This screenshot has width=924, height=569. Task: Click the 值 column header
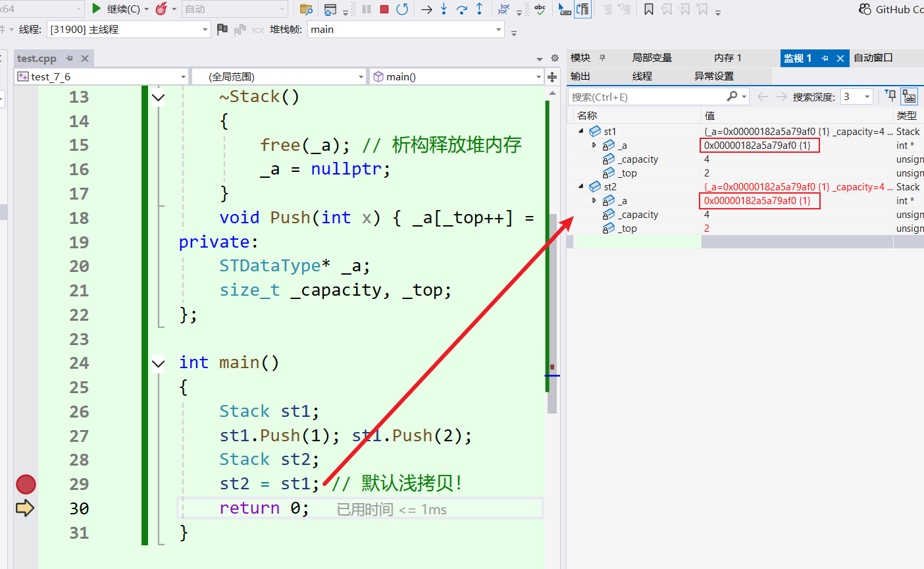[797, 115]
